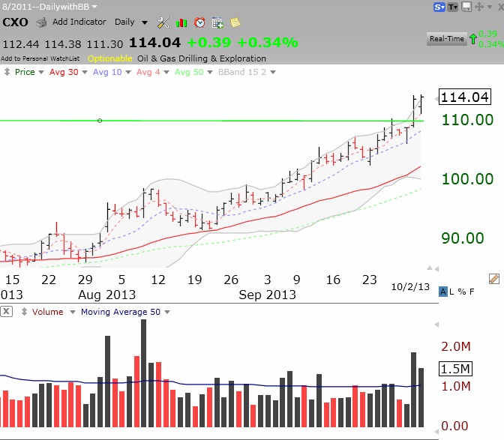Open the 8/2011--DailywithBB layout dropdown
Screen dimensions: 504x440
coord(94,7)
